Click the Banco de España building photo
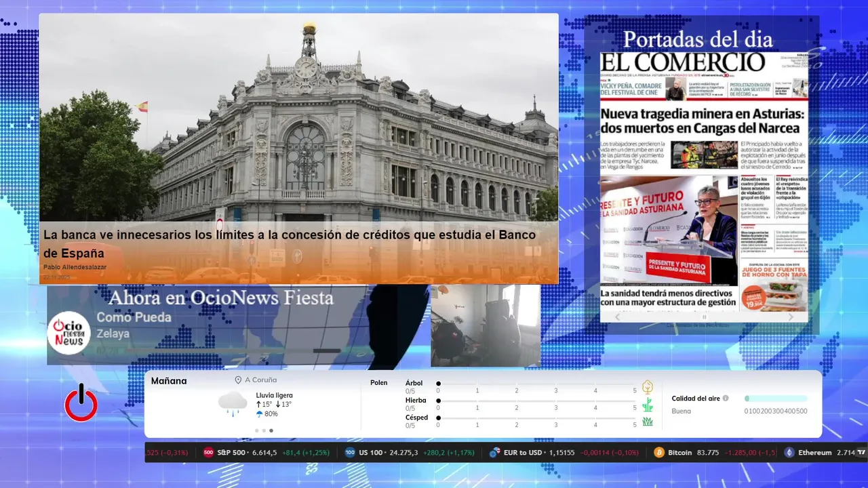This screenshot has height=488, width=868. (298, 117)
